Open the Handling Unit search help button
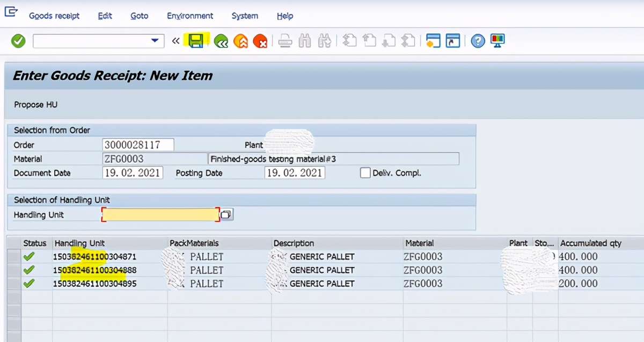Image resolution: width=644 pixels, height=342 pixels. (x=226, y=215)
